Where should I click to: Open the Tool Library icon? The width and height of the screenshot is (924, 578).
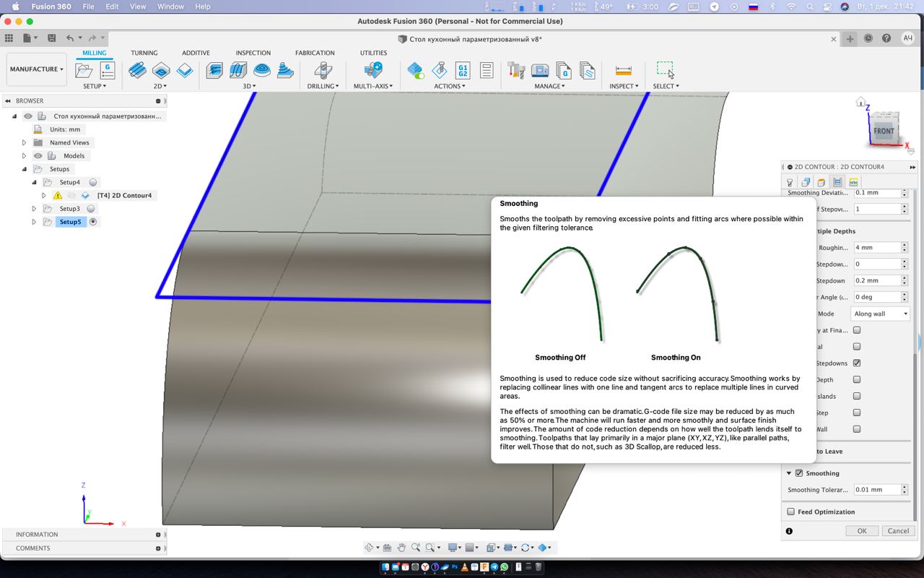[516, 70]
